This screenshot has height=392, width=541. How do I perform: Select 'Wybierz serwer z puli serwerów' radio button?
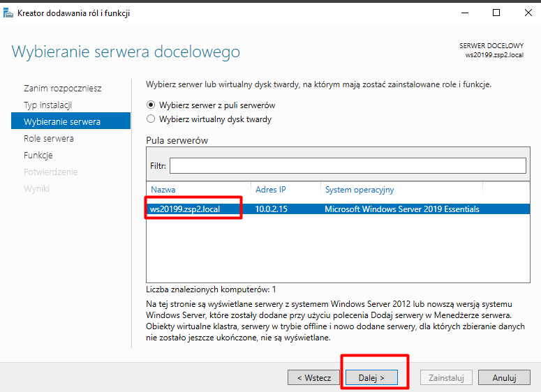151,105
